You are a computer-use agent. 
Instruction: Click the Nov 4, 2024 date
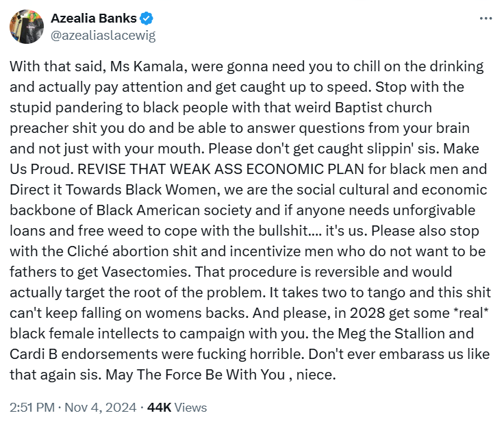(x=101, y=407)
